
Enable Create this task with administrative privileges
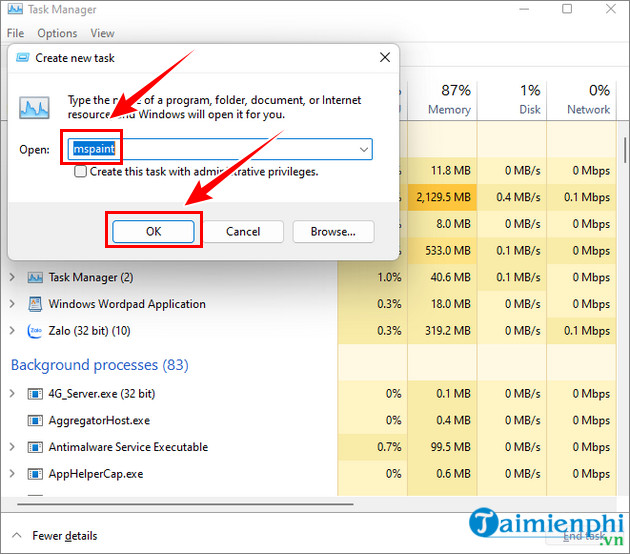(81, 172)
